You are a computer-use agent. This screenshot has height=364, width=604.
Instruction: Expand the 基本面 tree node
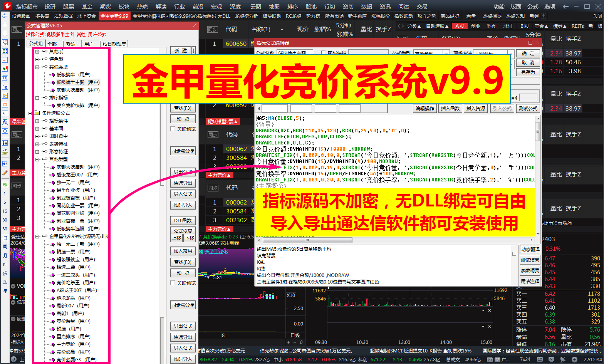(37, 128)
